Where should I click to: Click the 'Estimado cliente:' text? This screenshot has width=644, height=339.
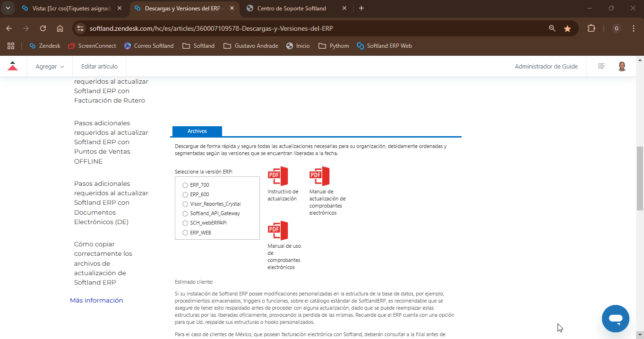coord(194,282)
